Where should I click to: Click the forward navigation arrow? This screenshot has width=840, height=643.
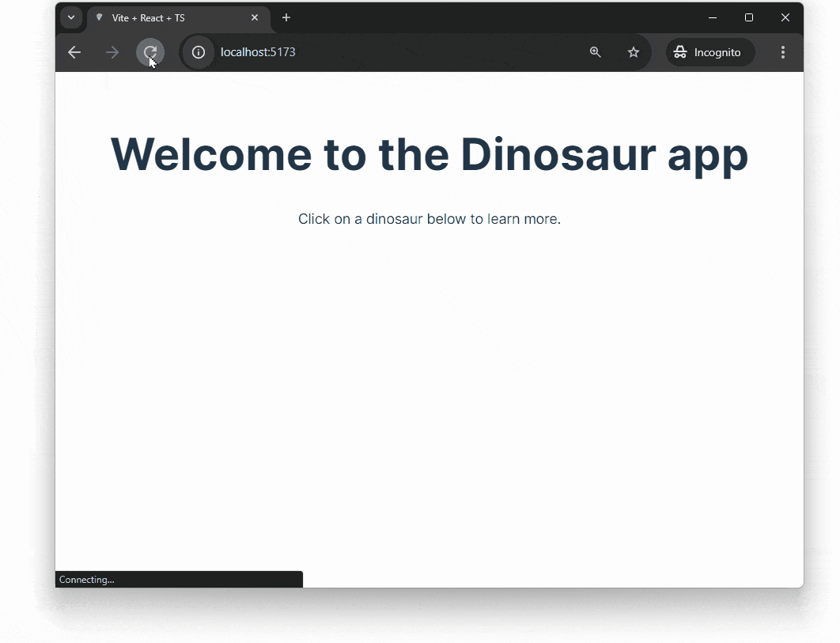click(112, 52)
